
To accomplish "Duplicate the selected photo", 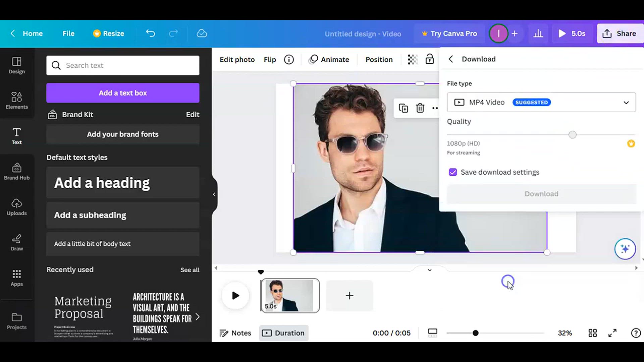I will (403, 108).
